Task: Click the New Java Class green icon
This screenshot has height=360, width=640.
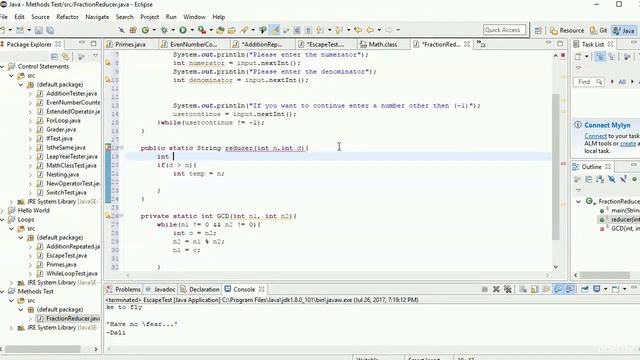Action: pos(145,30)
